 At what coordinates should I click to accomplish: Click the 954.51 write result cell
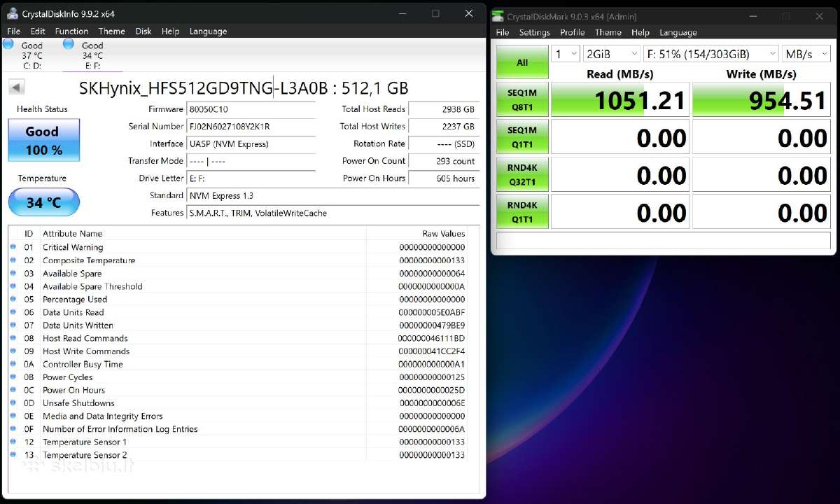762,99
